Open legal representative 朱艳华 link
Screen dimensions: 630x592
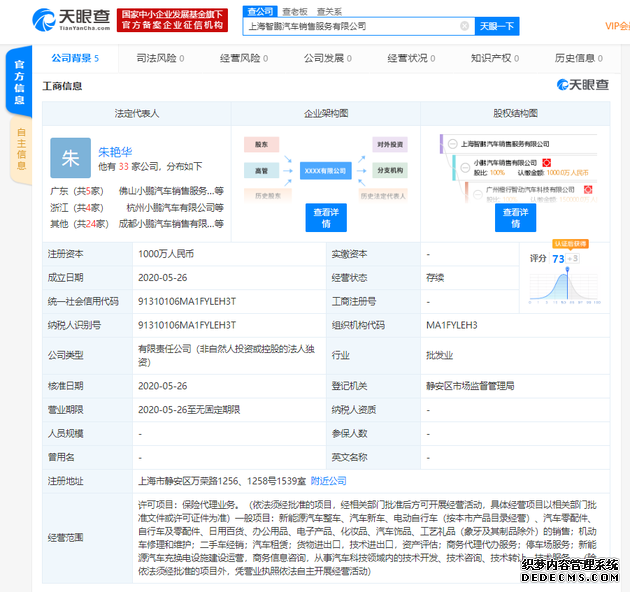click(x=115, y=152)
